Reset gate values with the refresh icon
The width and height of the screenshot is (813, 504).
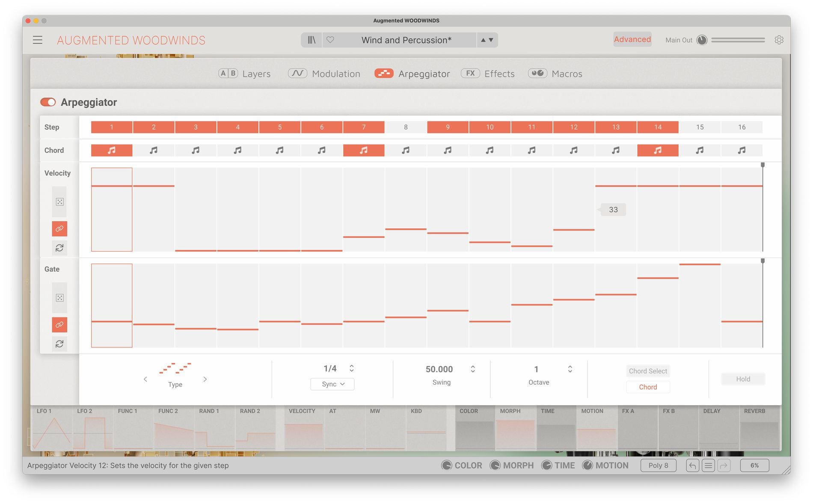(60, 344)
